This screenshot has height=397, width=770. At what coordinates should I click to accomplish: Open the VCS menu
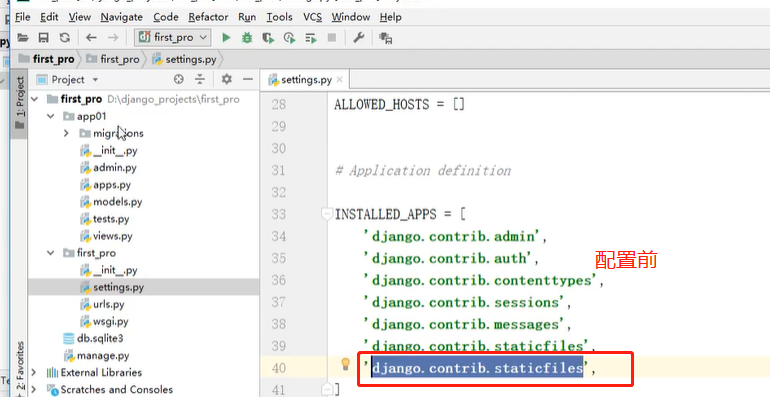pyautogui.click(x=312, y=17)
